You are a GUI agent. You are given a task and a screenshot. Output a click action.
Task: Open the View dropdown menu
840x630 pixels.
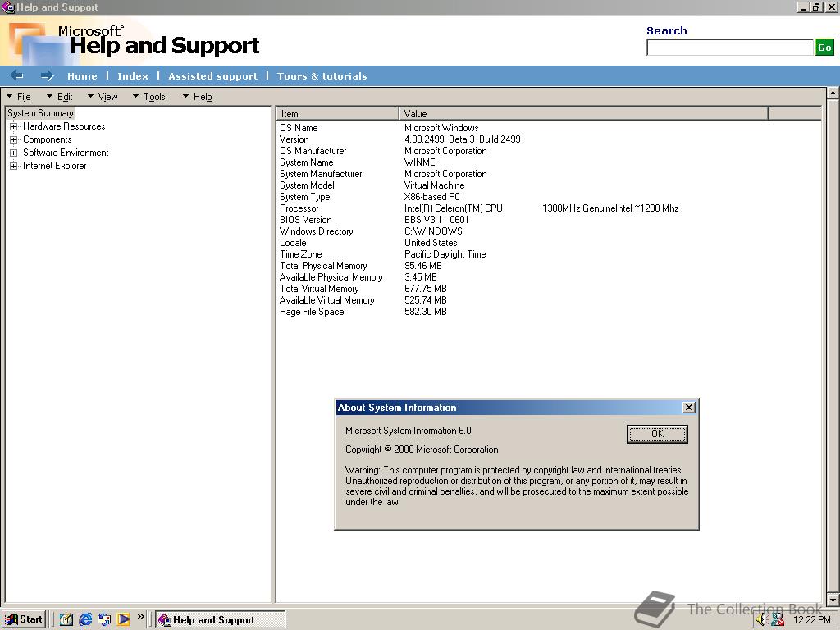(103, 97)
